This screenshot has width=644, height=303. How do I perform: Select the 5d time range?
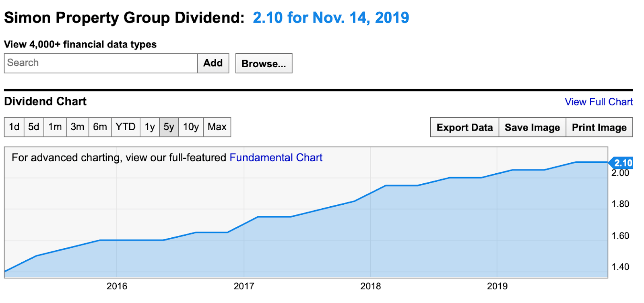click(34, 127)
